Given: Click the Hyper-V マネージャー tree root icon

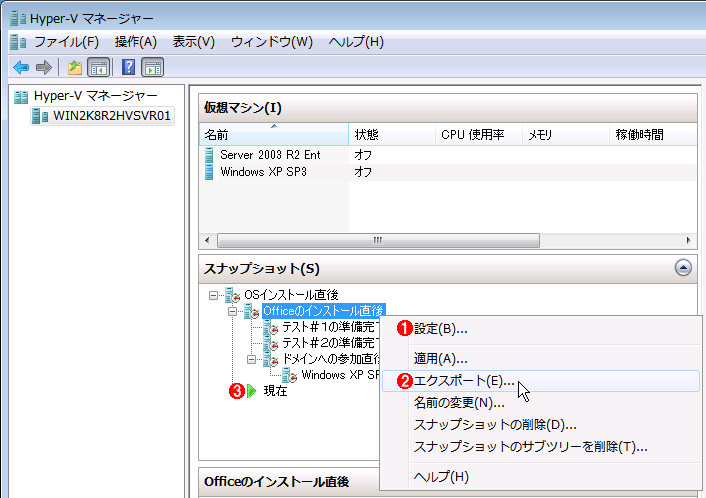Looking at the screenshot, I should (21, 96).
